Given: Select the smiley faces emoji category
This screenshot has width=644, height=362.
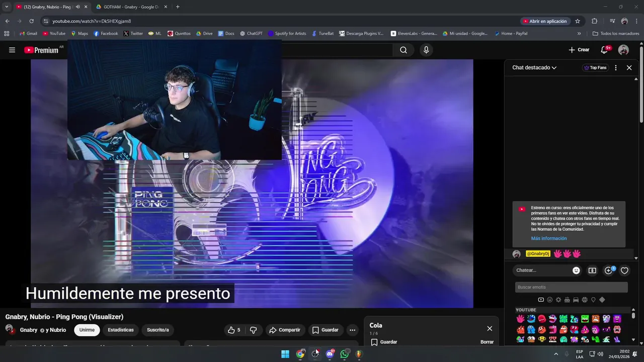Looking at the screenshot, I should pyautogui.click(x=550, y=300).
